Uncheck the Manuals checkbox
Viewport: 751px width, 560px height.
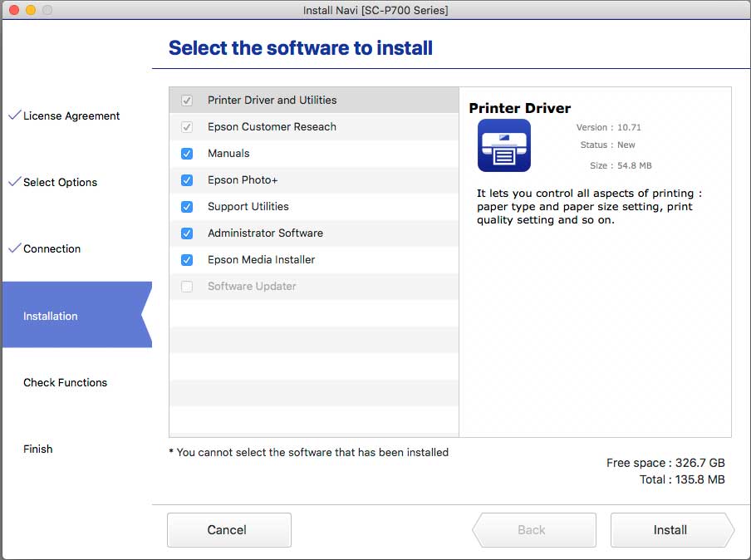tap(187, 154)
